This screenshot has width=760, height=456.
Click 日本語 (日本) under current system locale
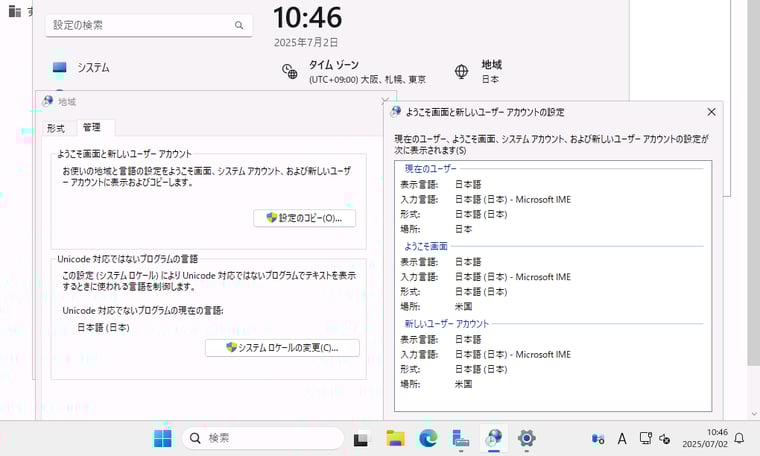pyautogui.click(x=103, y=328)
